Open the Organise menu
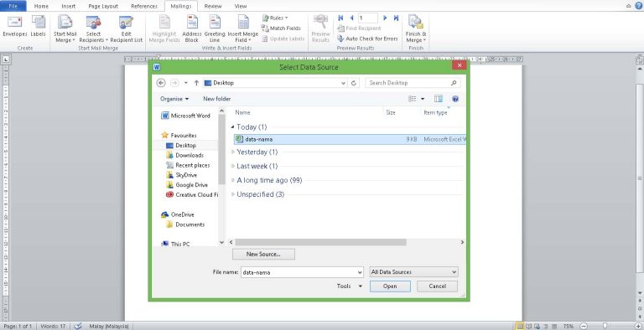 click(174, 99)
